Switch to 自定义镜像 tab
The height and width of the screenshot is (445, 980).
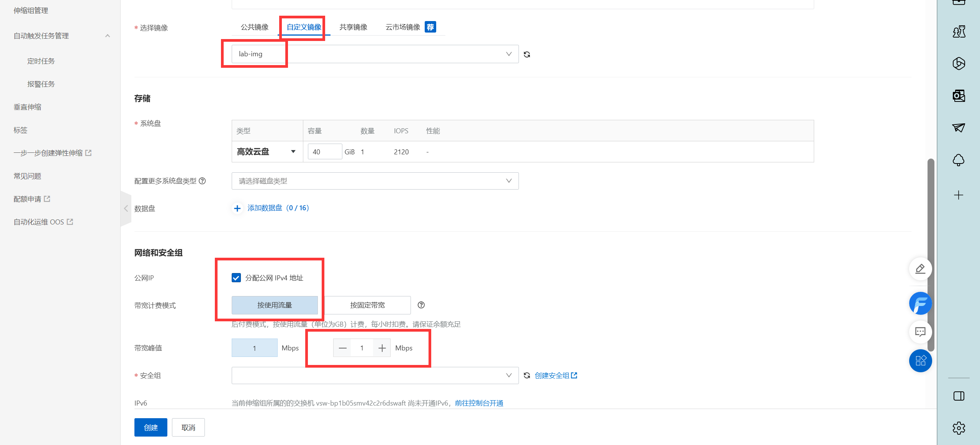point(304,27)
